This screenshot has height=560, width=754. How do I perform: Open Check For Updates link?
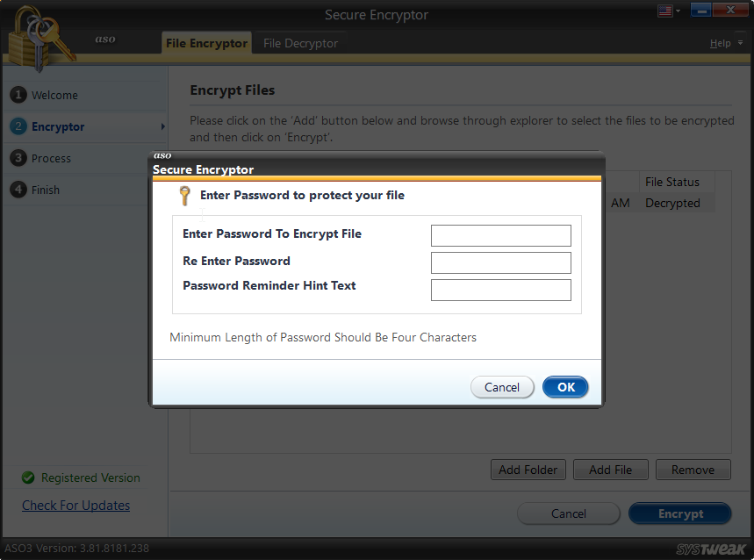75,506
